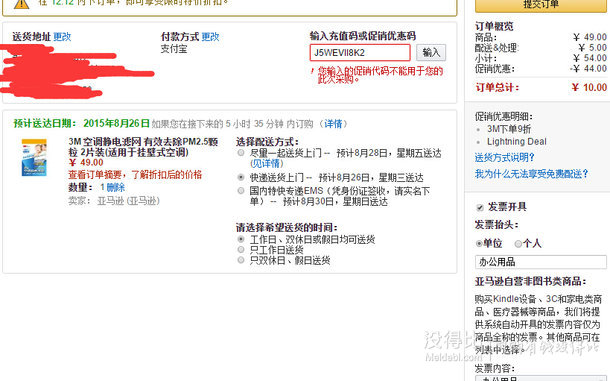Click the 订单总计 ¥10.00 total amount
Viewport: 610px width, 381px height.
point(589,87)
